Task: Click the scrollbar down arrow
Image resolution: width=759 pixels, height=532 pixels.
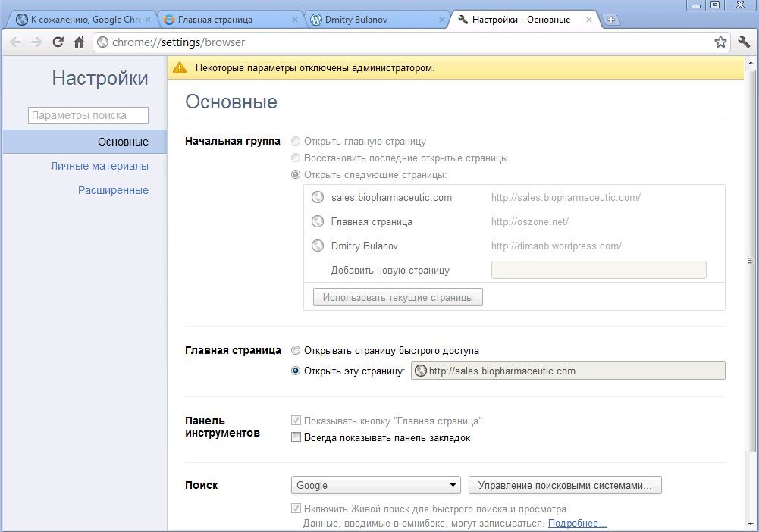Action: pos(751,524)
